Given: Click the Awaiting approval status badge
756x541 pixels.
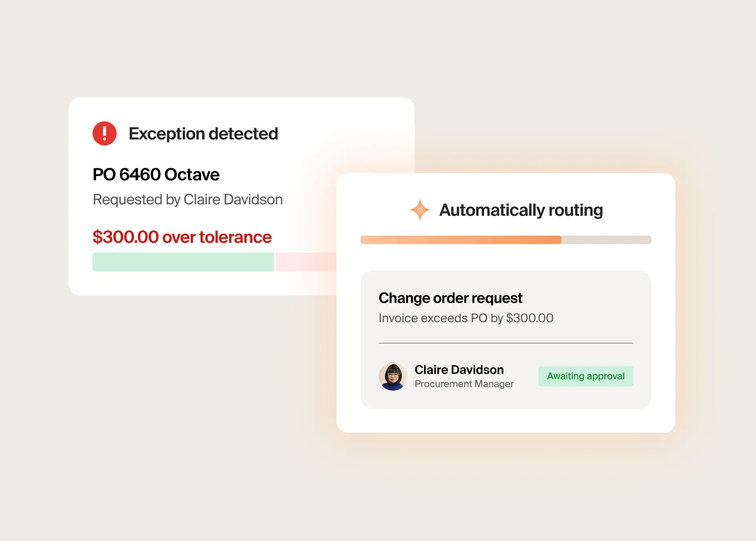Looking at the screenshot, I should [586, 376].
